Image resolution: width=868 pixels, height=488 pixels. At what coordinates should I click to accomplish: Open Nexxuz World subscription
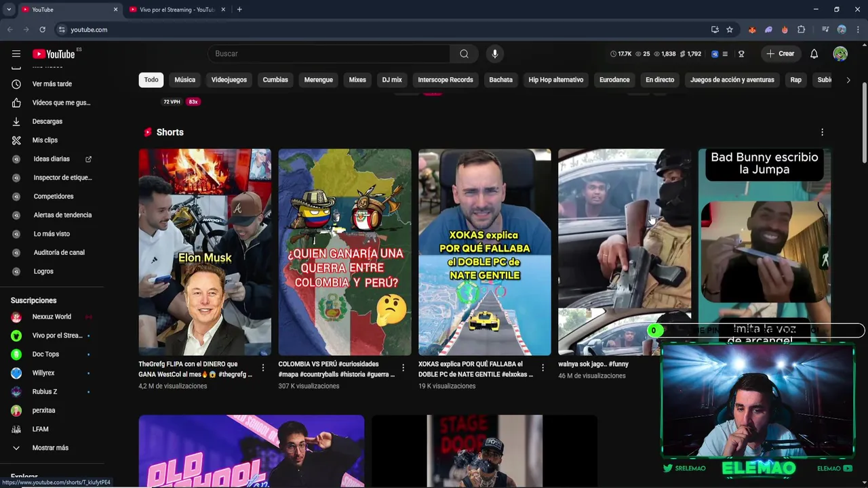coord(52,317)
